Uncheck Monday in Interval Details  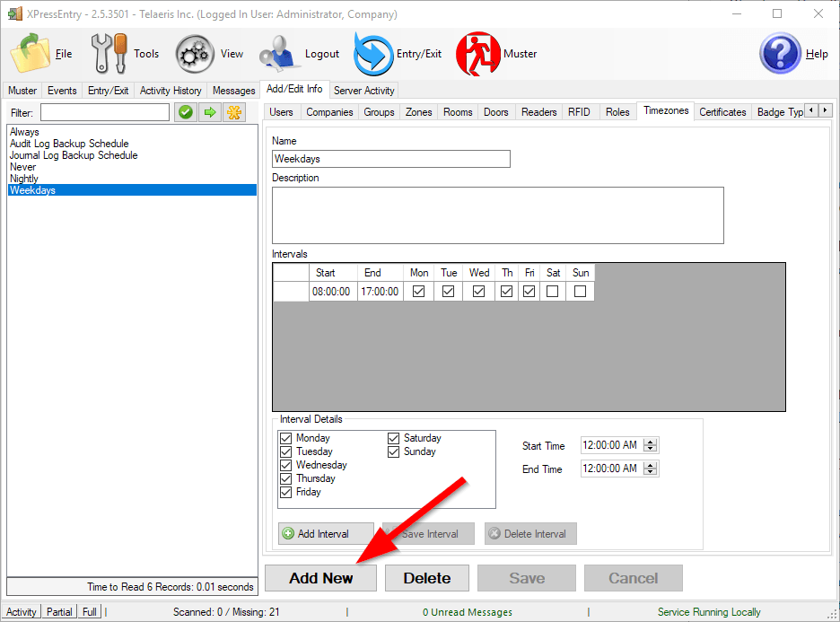[286, 438]
